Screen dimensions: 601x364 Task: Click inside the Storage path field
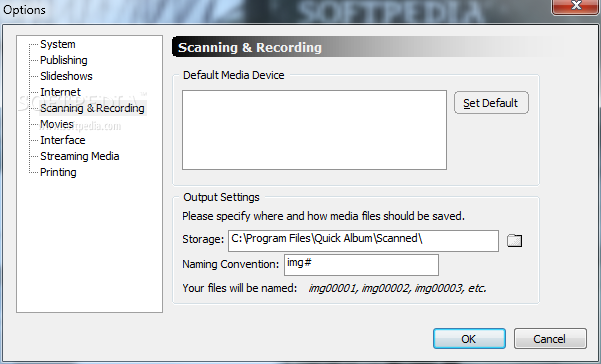point(363,241)
